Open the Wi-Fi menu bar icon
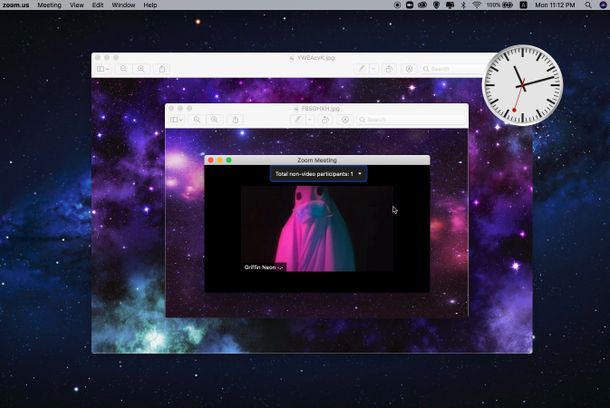Screen dimensions: 610x408 477,5
